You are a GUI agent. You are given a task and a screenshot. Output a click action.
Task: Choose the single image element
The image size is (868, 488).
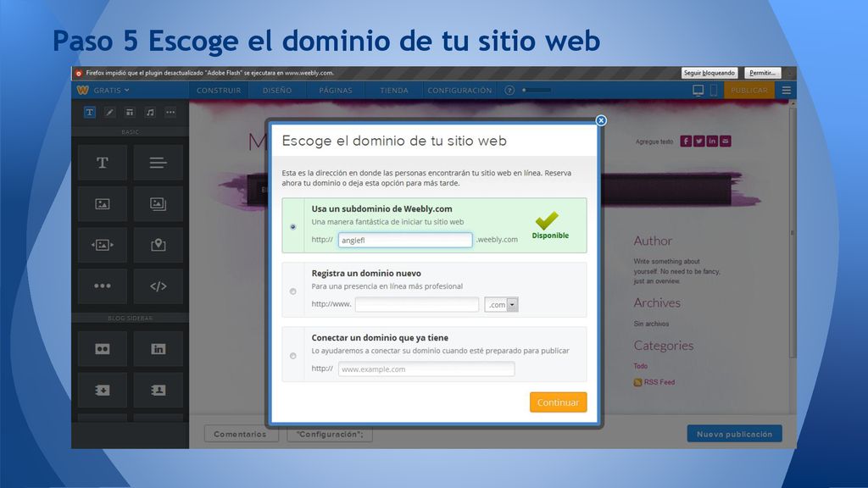[x=103, y=203]
